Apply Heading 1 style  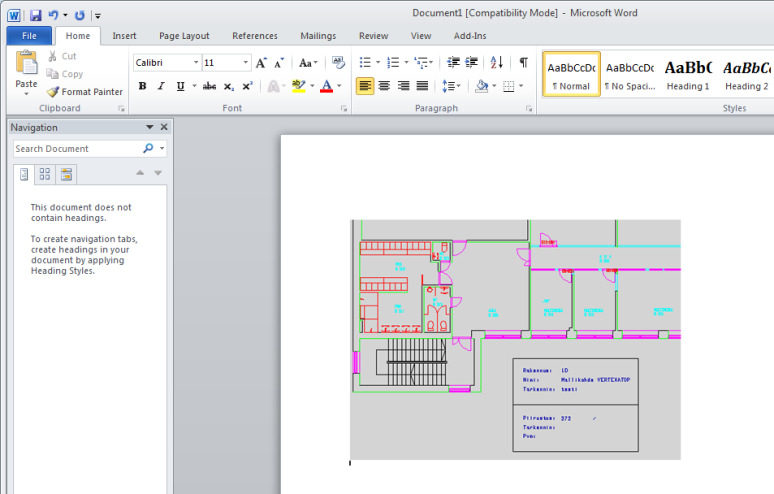click(688, 74)
